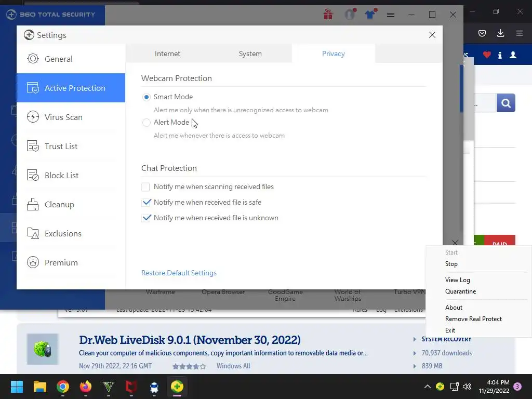Enable notify when scanning received files
This screenshot has width=532, height=399.
click(145, 187)
